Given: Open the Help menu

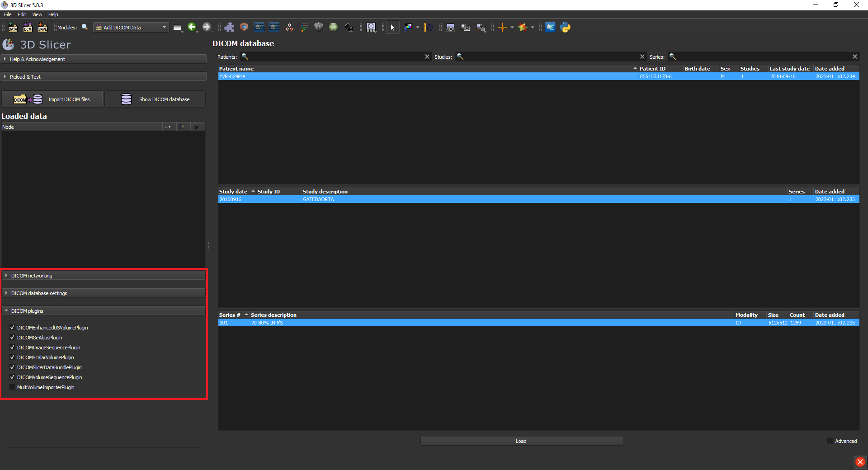Looking at the screenshot, I should [53, 14].
